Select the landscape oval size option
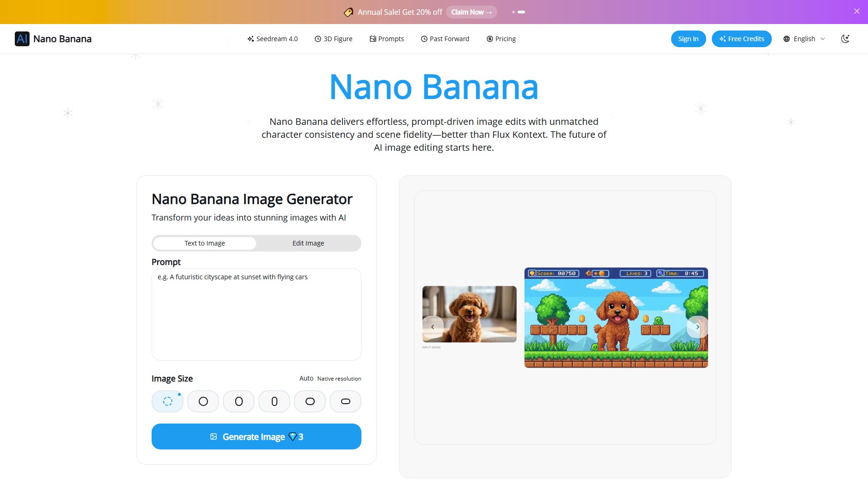The width and height of the screenshot is (868, 498). (310, 401)
